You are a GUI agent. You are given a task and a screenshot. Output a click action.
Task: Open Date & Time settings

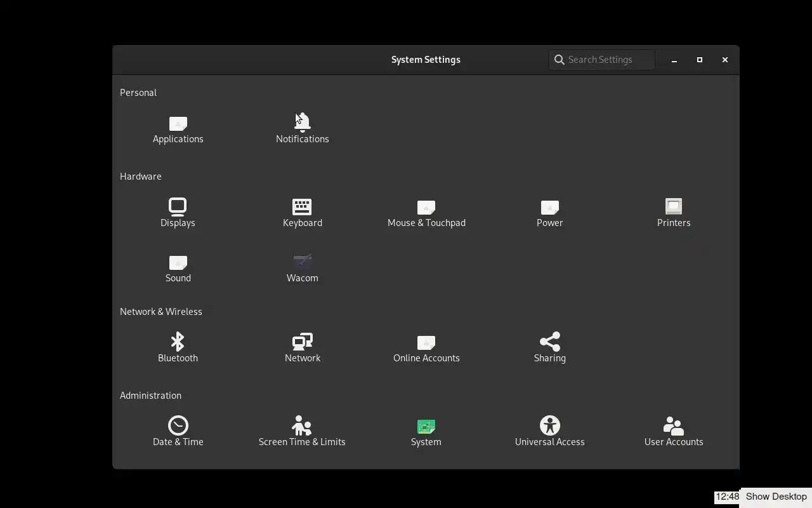click(178, 432)
